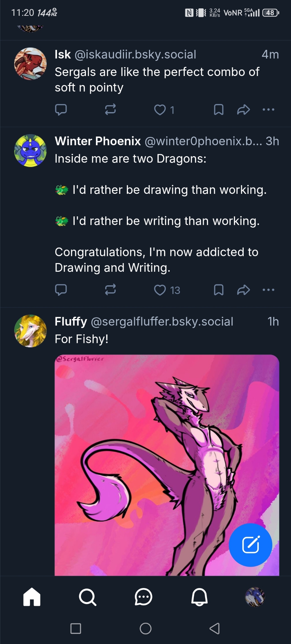
Task: Open more options on Winter Phoenix's post
Action: 268,290
